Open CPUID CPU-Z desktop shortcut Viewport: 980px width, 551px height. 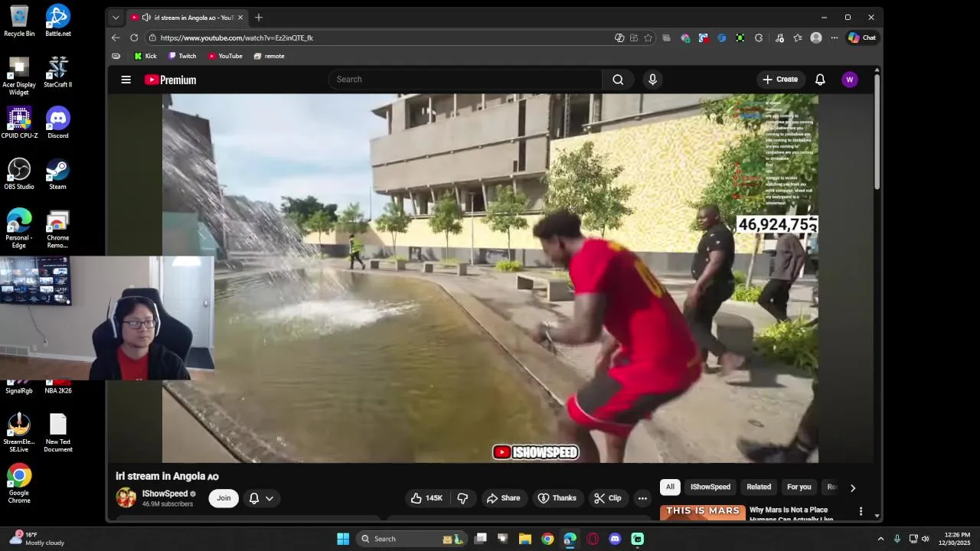click(x=19, y=124)
